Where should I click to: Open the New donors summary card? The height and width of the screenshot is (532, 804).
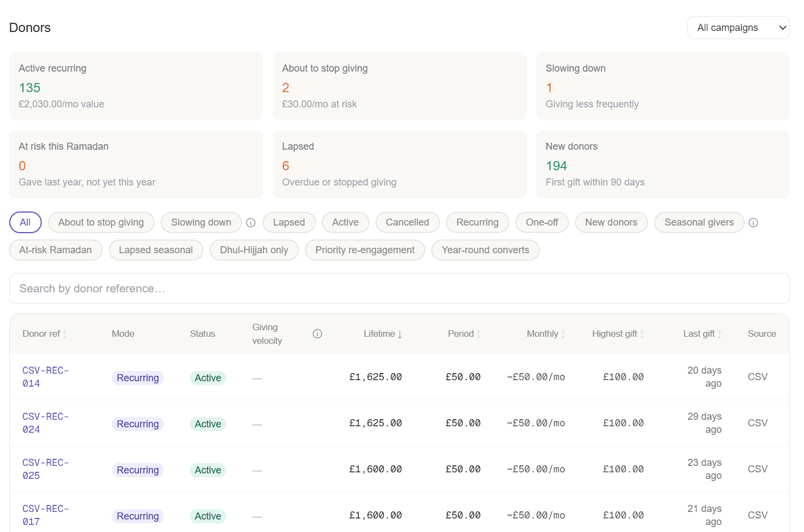(663, 164)
